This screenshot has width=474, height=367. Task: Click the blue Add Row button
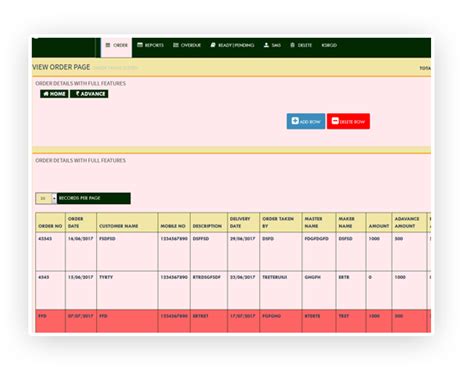306,121
